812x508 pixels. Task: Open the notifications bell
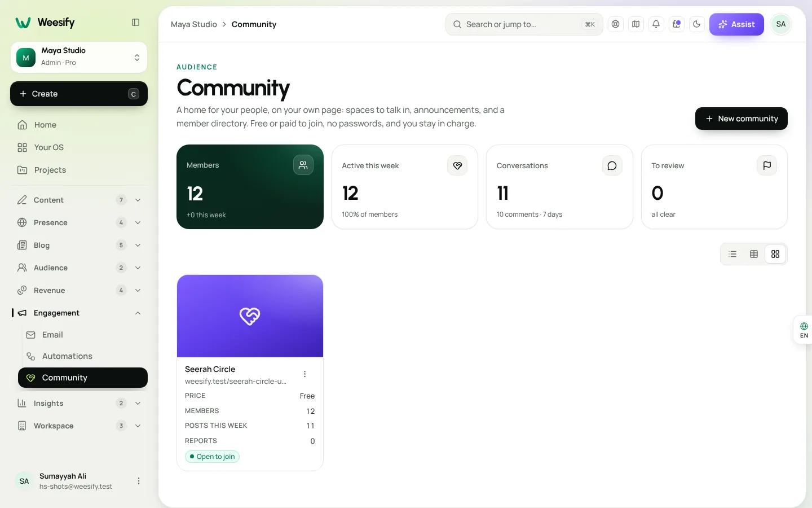pyautogui.click(x=656, y=24)
